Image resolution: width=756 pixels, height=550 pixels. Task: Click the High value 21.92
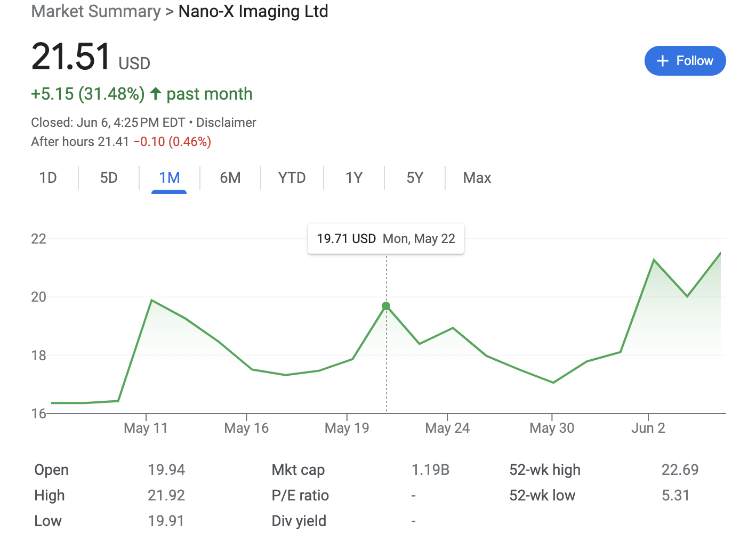(166, 495)
